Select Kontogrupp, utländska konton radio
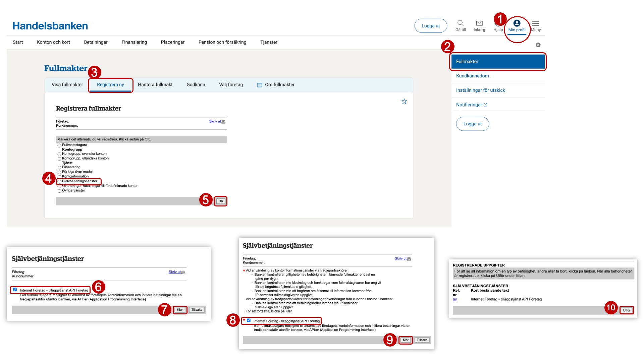The height and width of the screenshot is (362, 644). 59,159
